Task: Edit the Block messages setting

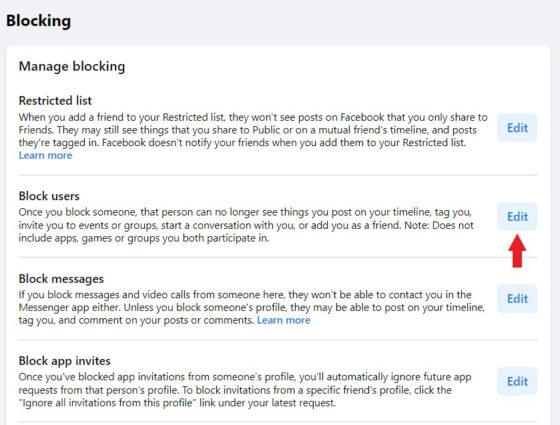Action: [517, 299]
